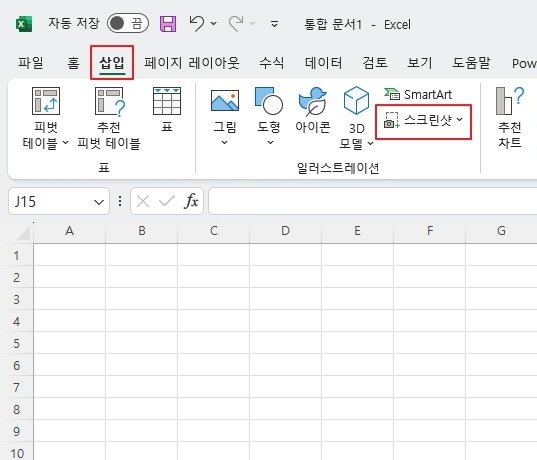Screen dimensions: 537x460
Task: Open the Name Box dropdown arrow
Action: (x=99, y=202)
